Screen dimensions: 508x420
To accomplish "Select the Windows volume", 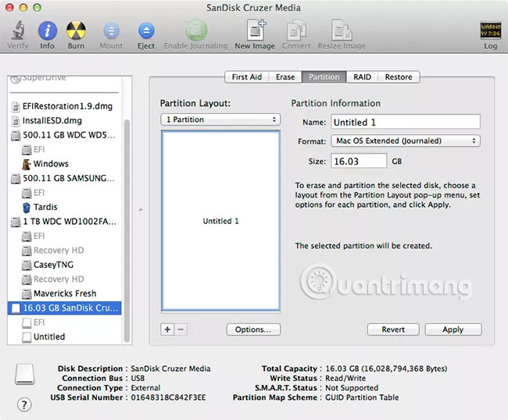I will coord(64,164).
